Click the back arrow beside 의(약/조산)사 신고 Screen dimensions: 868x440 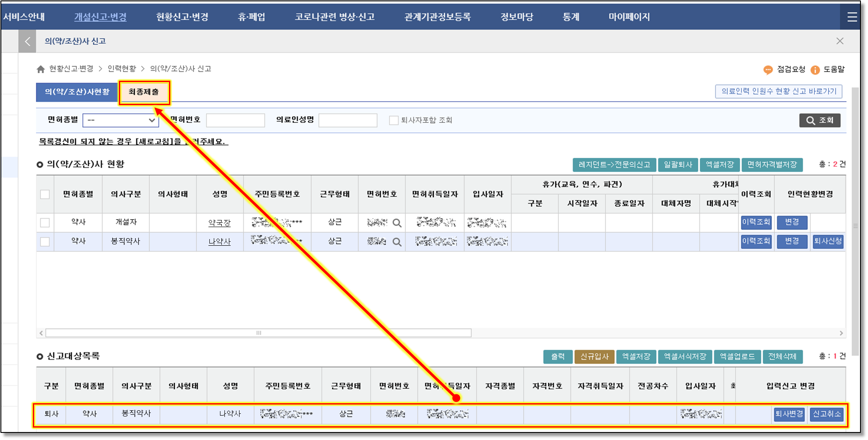coord(27,41)
